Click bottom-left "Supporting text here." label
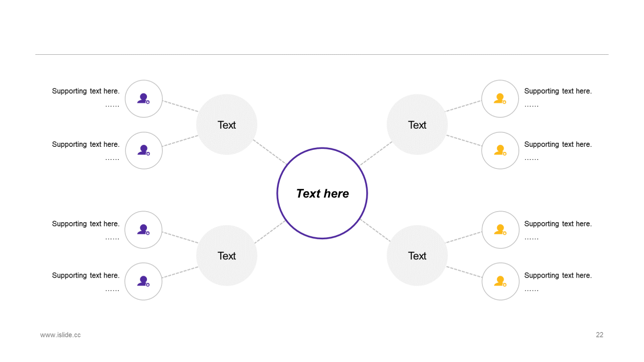 tap(86, 276)
